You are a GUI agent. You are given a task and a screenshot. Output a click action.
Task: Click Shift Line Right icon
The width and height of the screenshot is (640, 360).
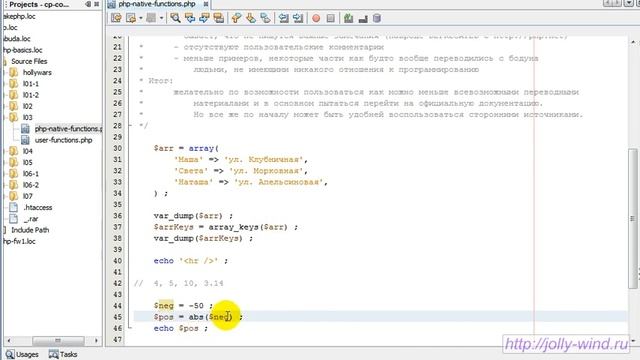(298, 18)
